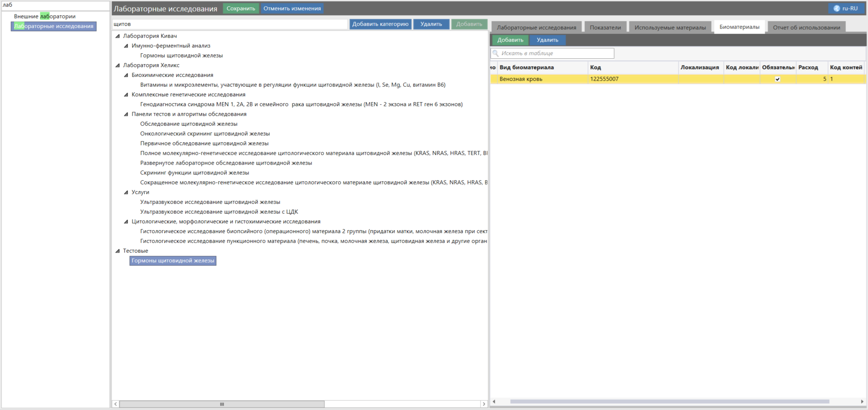Screen dimensions: 868x410
Task: Collapse the Лаборатория Кивач tree node
Action: (x=118, y=36)
